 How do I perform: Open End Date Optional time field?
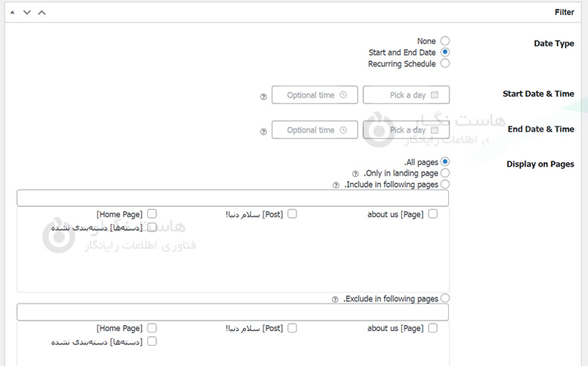pos(315,130)
